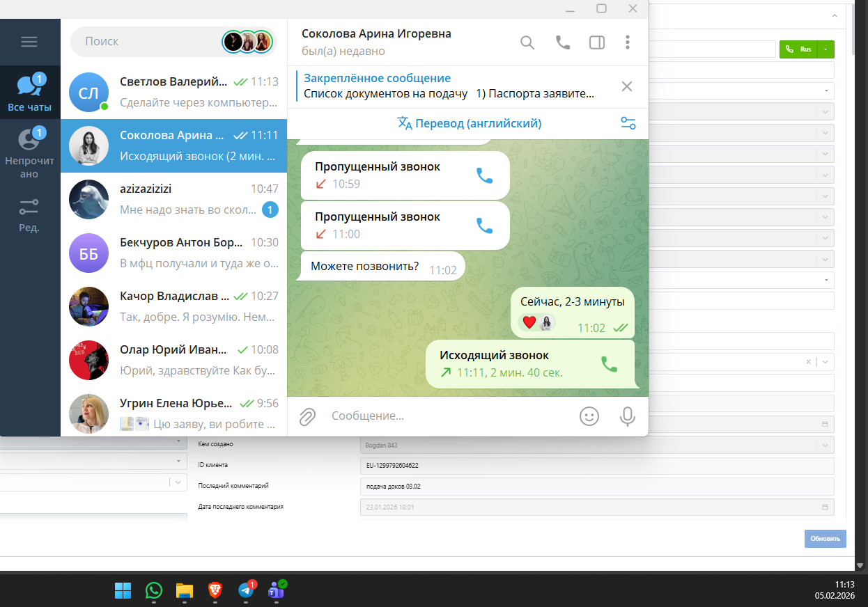The image size is (868, 607).
Task: Search inside the chat using magnifier icon
Action: coord(527,42)
